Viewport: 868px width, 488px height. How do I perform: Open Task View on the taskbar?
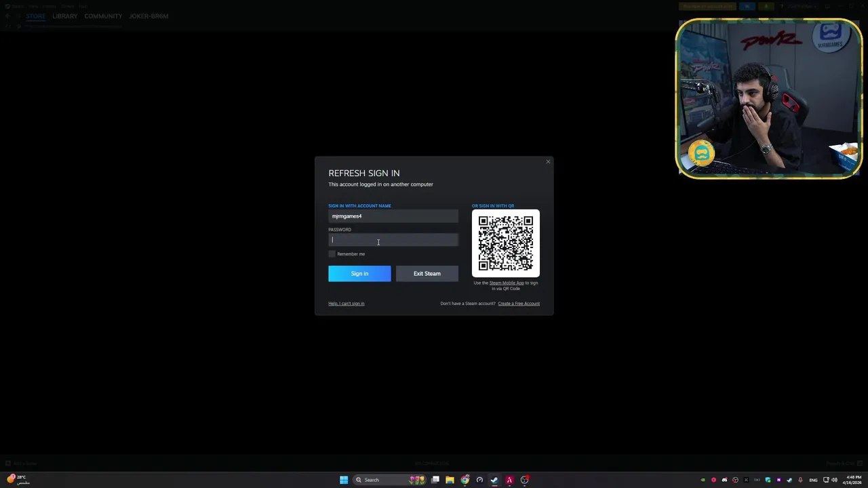[x=435, y=480]
